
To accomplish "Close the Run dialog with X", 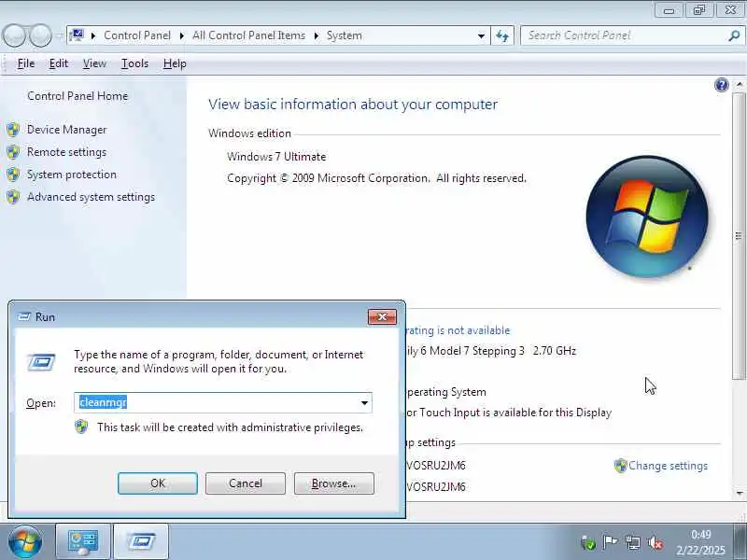I will click(382, 317).
